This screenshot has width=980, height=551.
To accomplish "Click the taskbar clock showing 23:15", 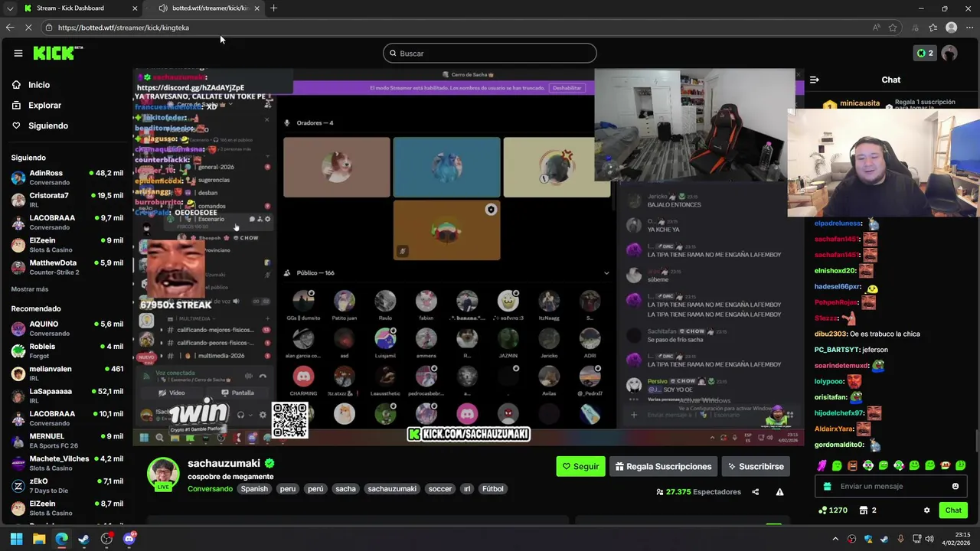I will (x=955, y=539).
